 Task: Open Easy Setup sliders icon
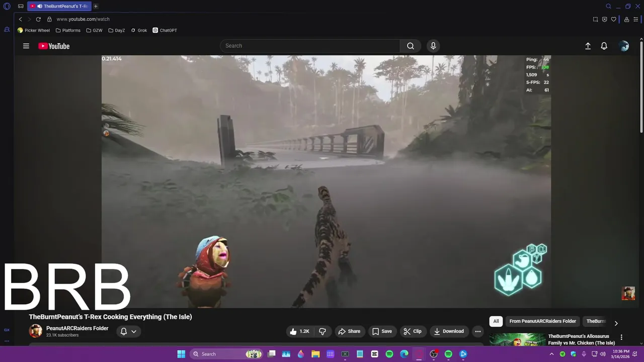pyautogui.click(x=635, y=19)
